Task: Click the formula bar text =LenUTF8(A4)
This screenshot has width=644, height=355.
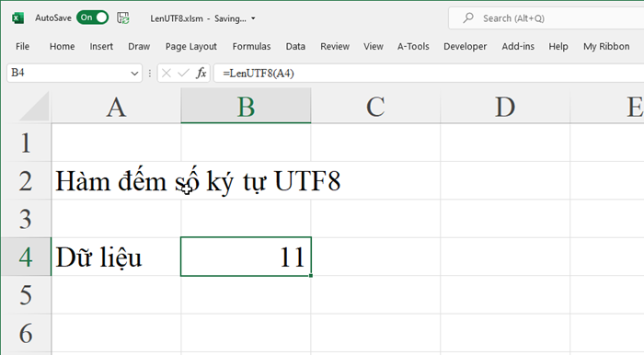Action: tap(259, 74)
